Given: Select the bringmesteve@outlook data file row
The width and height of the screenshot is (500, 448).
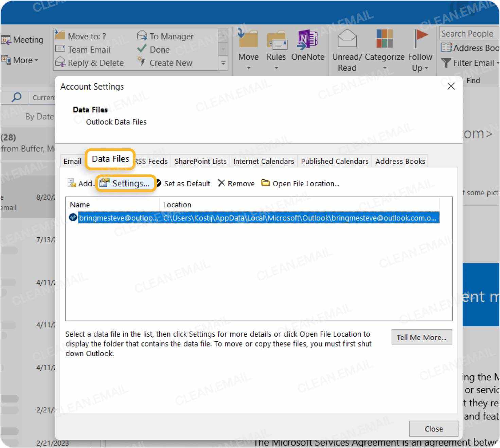Looking at the screenshot, I should click(238, 218).
